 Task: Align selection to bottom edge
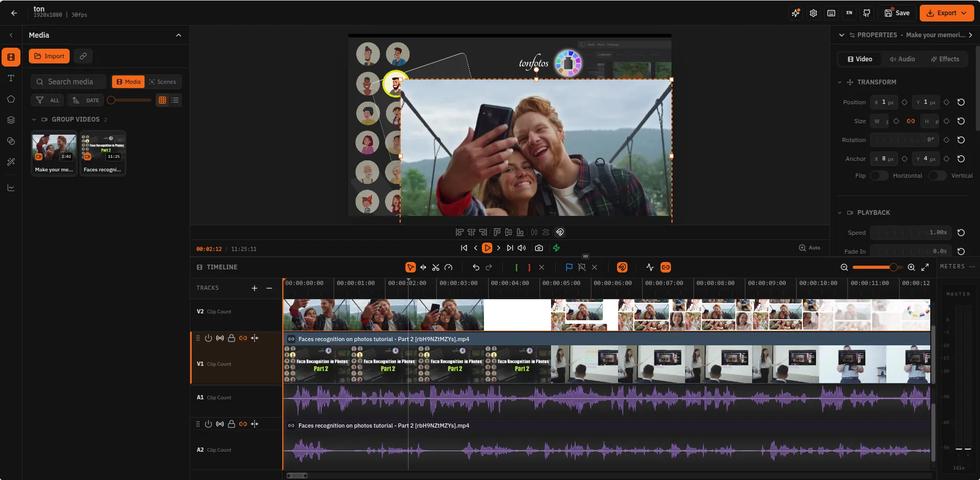point(520,232)
